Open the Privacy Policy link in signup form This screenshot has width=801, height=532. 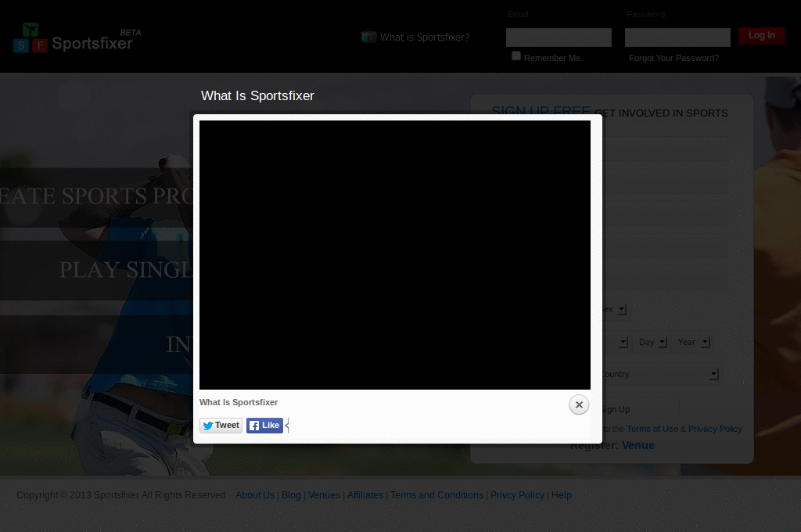pyautogui.click(x=715, y=429)
